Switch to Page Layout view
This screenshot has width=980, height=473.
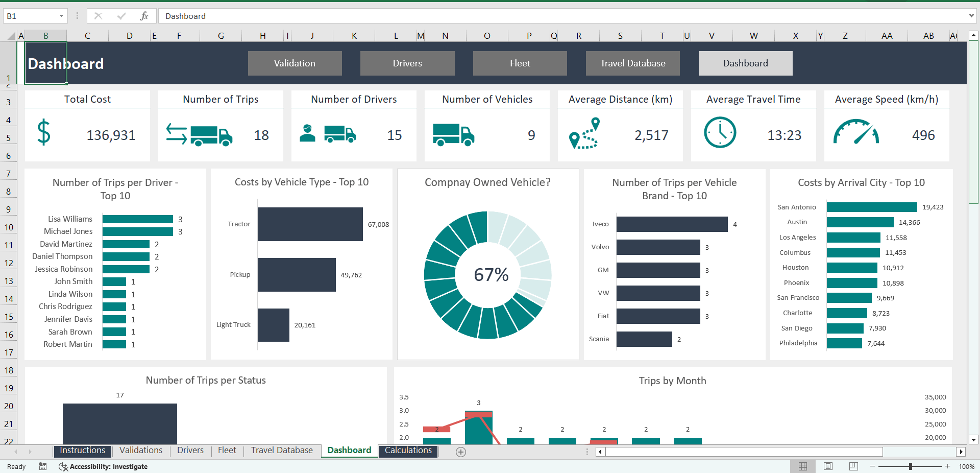tap(827, 466)
